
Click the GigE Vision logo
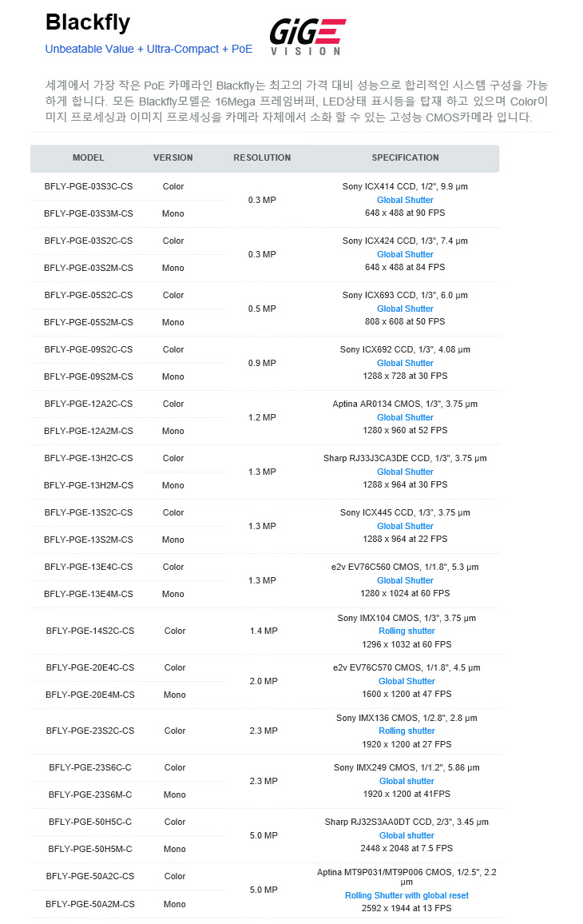point(307,36)
